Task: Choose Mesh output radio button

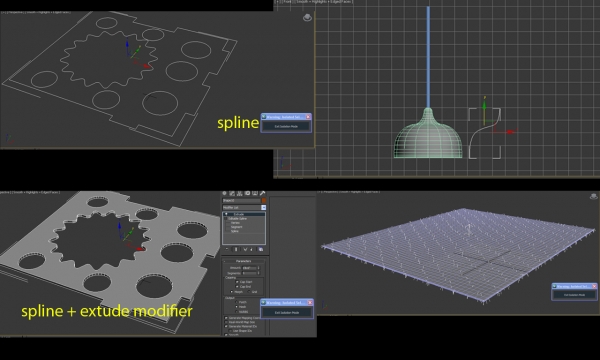Action: coord(236,307)
